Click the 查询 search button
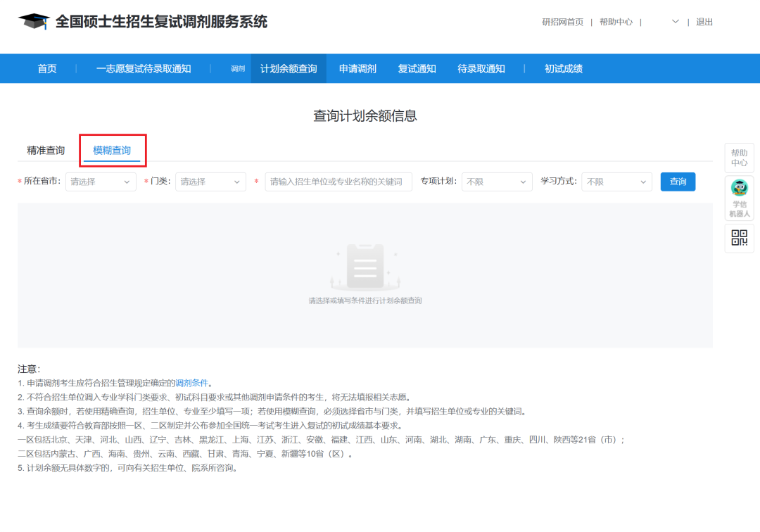Viewport: 760px width, 532px height. click(x=678, y=182)
